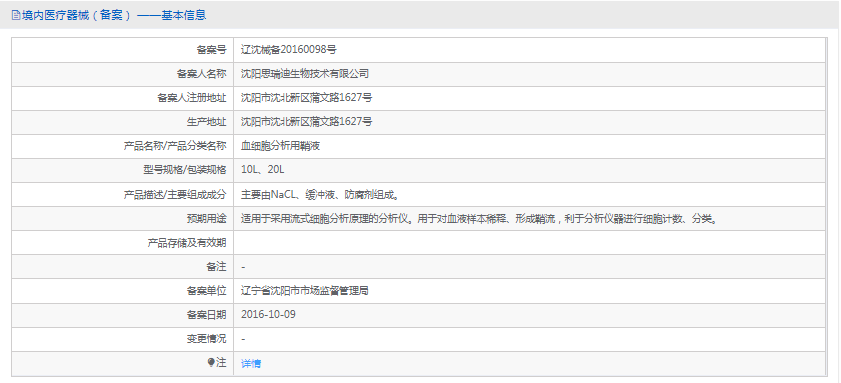Click the 备案号 row label

[211, 50]
